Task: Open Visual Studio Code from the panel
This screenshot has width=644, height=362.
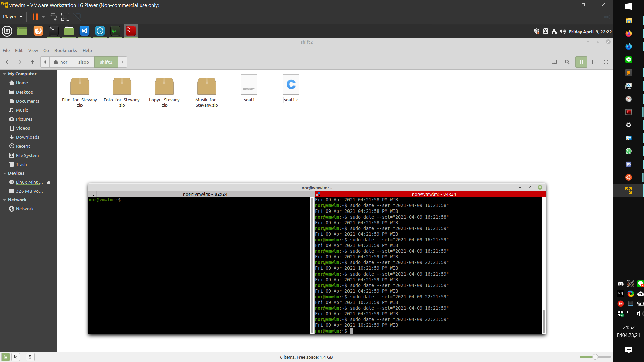Action: pyautogui.click(x=84, y=31)
